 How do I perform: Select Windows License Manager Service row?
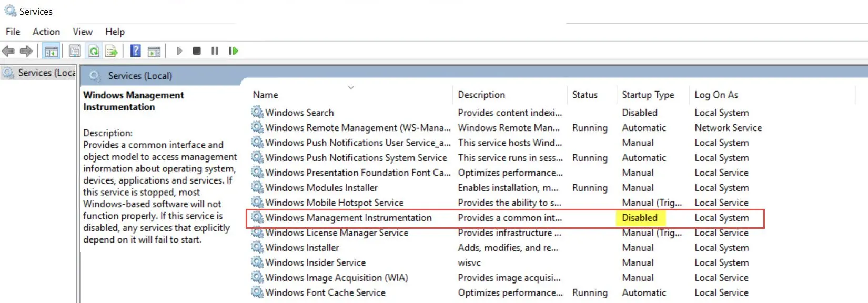click(x=506, y=233)
